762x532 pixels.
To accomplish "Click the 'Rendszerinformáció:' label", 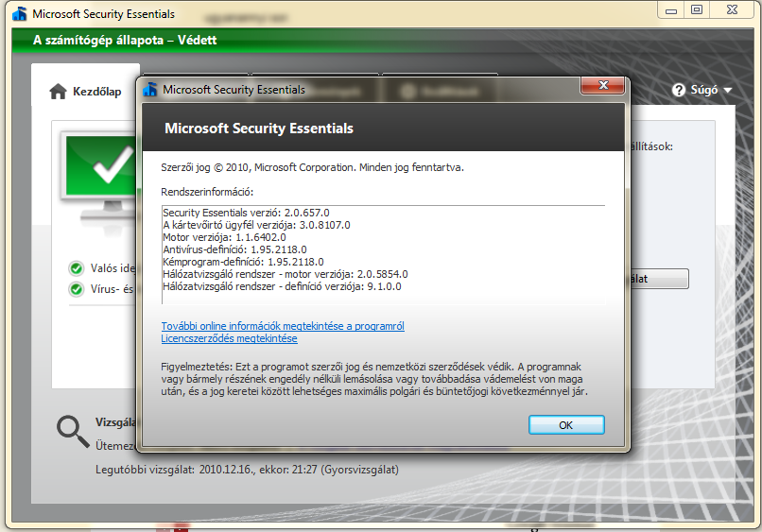I will click(207, 192).
